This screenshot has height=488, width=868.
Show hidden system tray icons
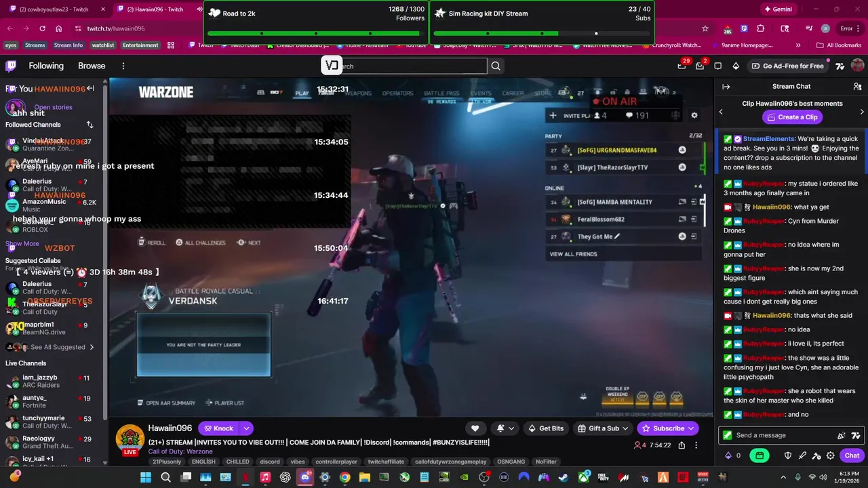pyautogui.click(x=783, y=477)
